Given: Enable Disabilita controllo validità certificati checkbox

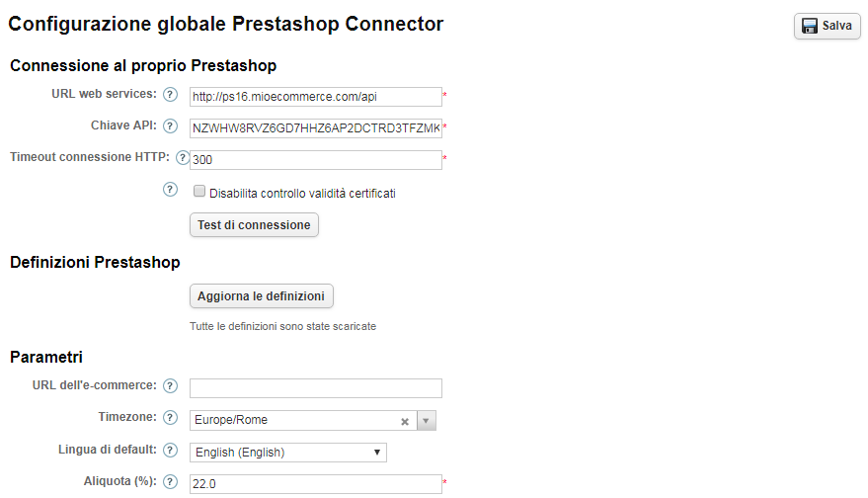Looking at the screenshot, I should 199,191.
